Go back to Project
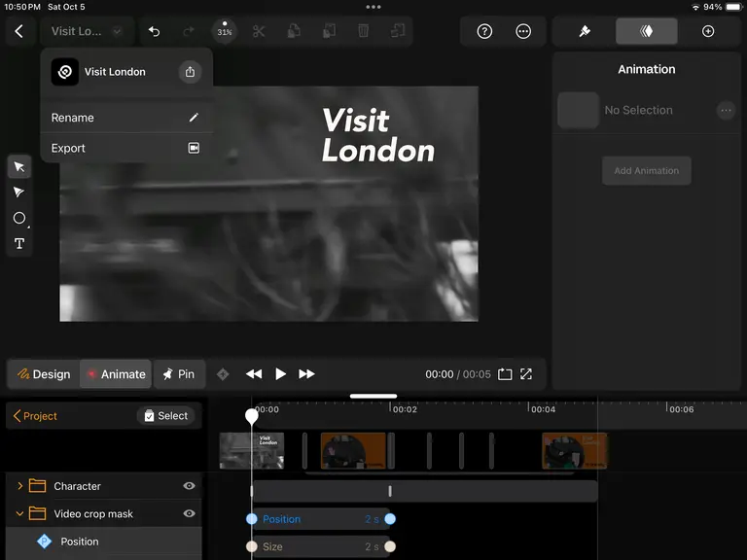The width and height of the screenshot is (747, 560). point(35,416)
